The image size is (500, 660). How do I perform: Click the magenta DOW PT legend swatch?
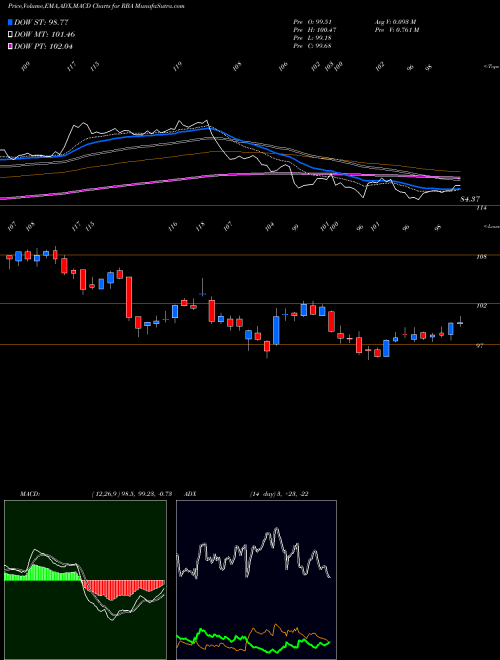point(10,46)
